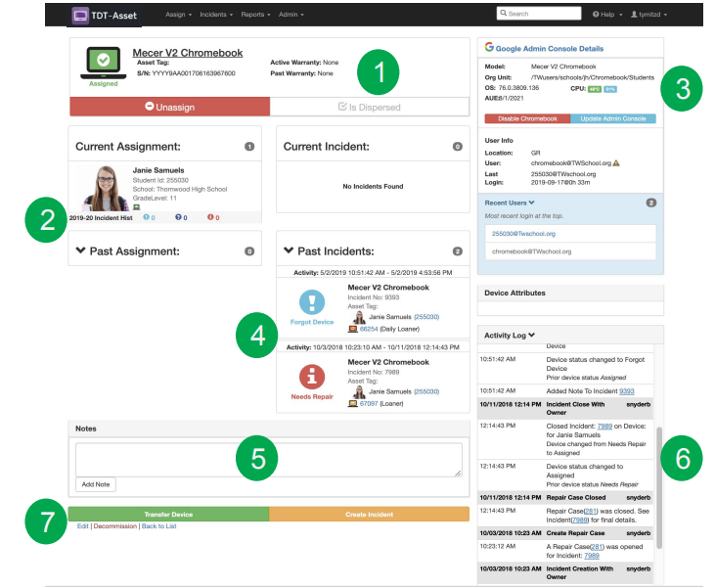Open the Incidents dropdown menu
Image resolution: width=715 pixels, height=588 pixels.
[216, 15]
